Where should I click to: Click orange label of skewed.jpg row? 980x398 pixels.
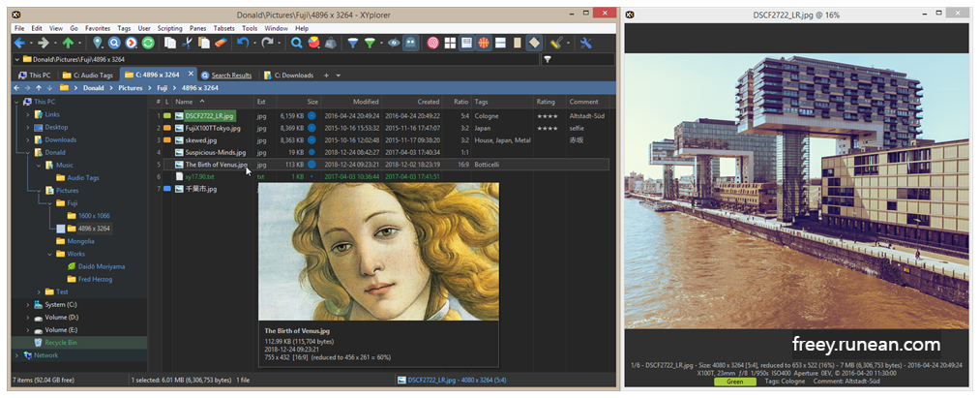point(166,140)
